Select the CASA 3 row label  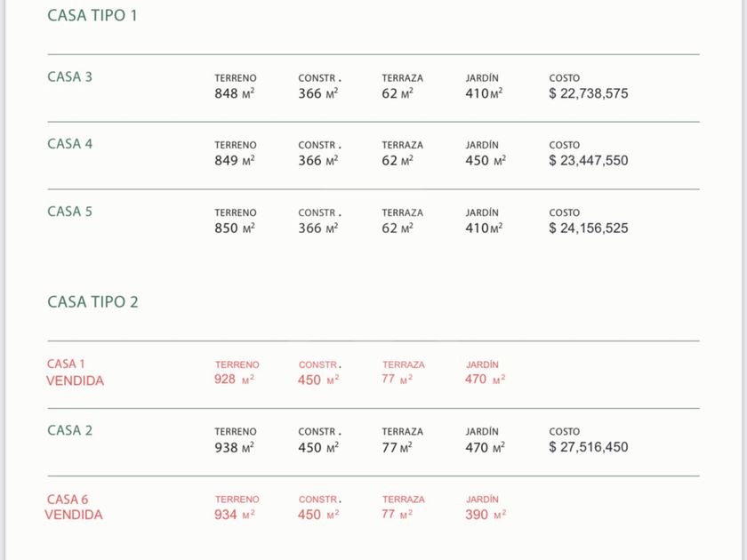pyautogui.click(x=69, y=76)
